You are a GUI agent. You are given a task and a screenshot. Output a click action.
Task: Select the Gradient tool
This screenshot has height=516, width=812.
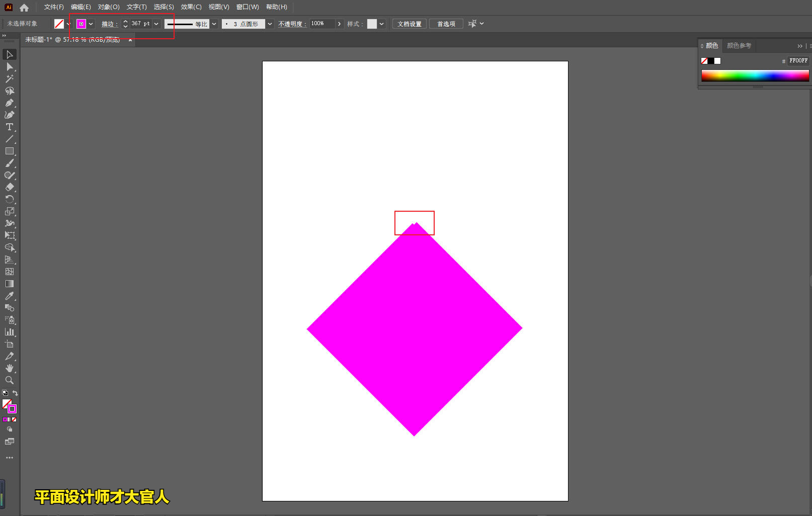(x=9, y=284)
